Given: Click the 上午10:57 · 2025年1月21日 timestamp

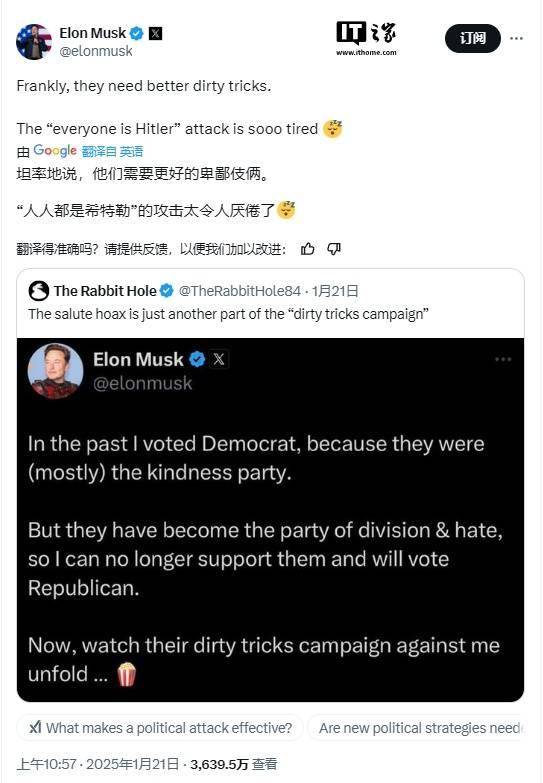Looking at the screenshot, I should [97, 765].
